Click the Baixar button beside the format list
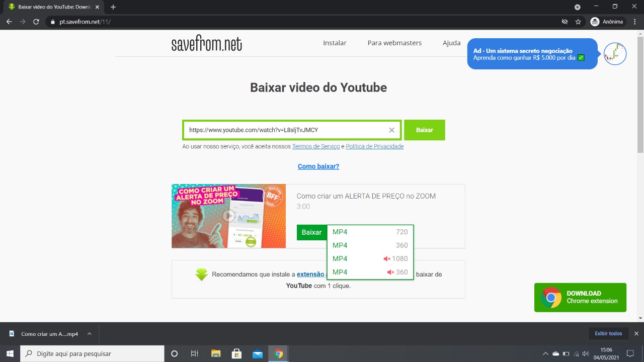This screenshot has width=644, height=362. click(311, 232)
